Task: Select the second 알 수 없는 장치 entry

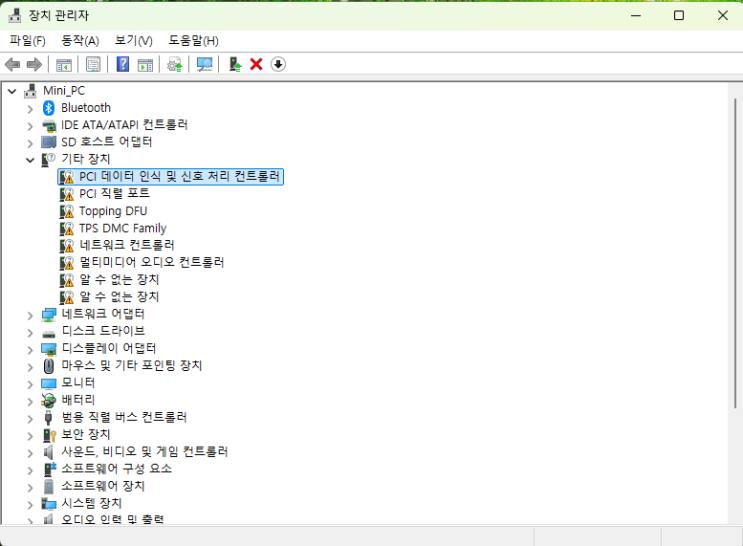Action: coord(119,297)
